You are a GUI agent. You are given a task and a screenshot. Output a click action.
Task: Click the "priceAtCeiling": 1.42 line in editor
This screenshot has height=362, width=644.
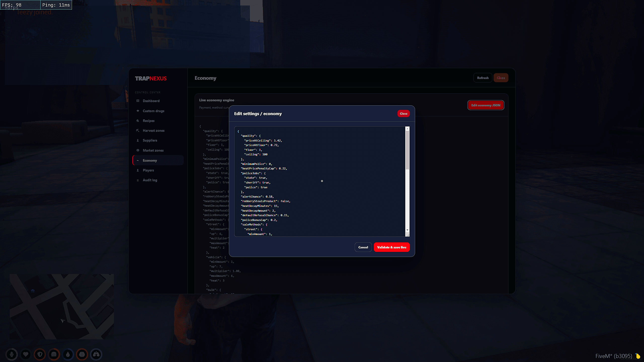pos(263,141)
